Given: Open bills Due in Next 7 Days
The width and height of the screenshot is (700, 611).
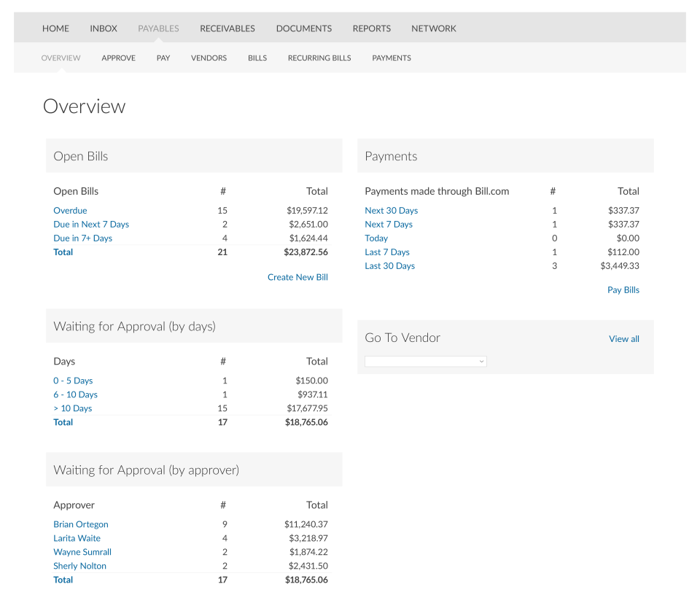Looking at the screenshot, I should click(91, 225).
